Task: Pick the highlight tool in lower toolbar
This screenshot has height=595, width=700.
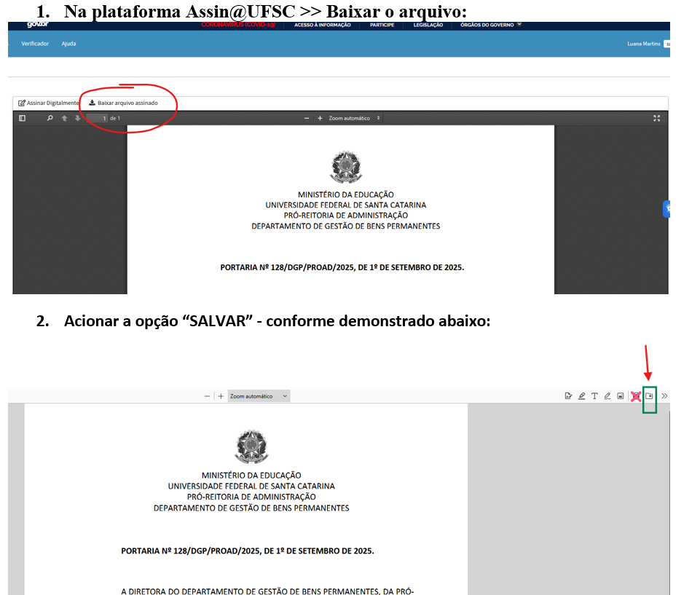Action: click(x=581, y=396)
